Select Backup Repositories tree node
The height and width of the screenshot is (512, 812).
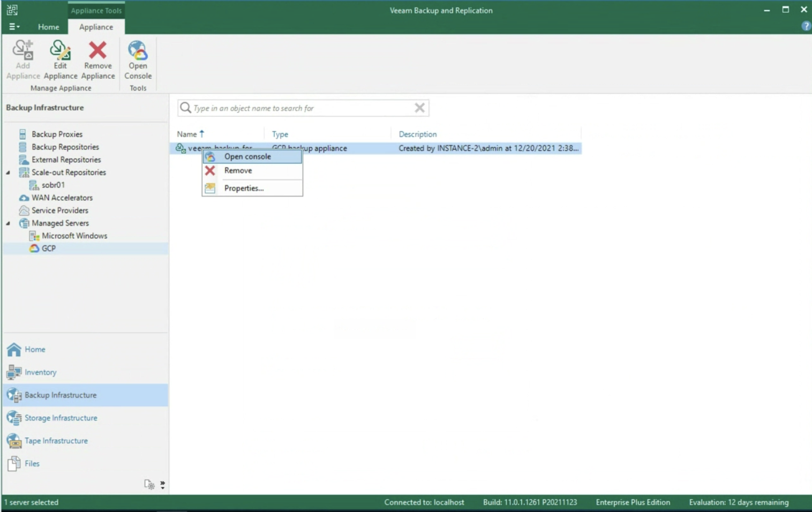point(65,147)
